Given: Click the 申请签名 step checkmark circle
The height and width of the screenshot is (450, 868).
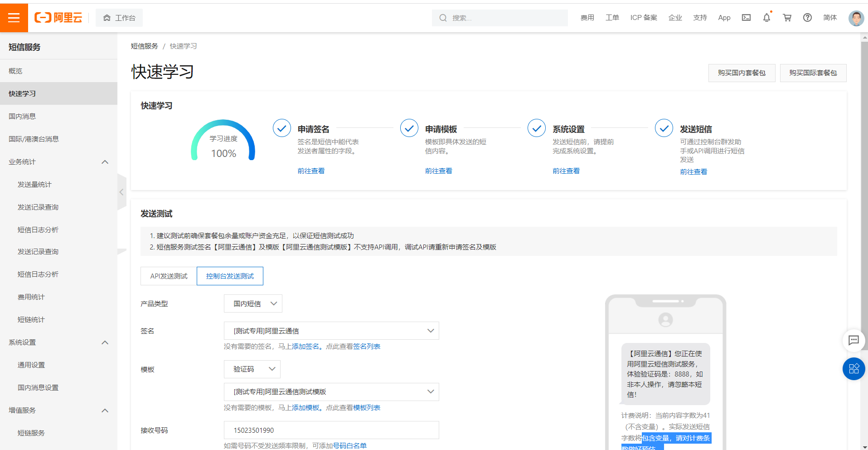Looking at the screenshot, I should pos(281,128).
